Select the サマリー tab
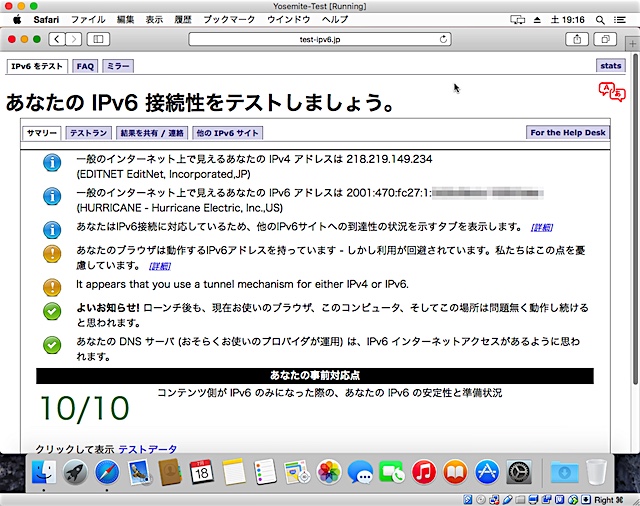Viewport: 640px width, 506px height. (42, 133)
